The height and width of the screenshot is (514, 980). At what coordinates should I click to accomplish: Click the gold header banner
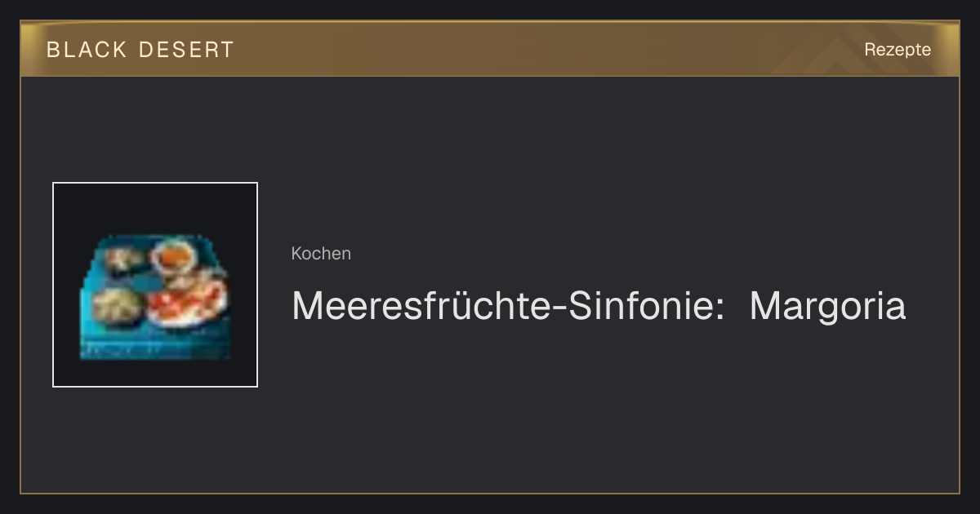[490, 49]
